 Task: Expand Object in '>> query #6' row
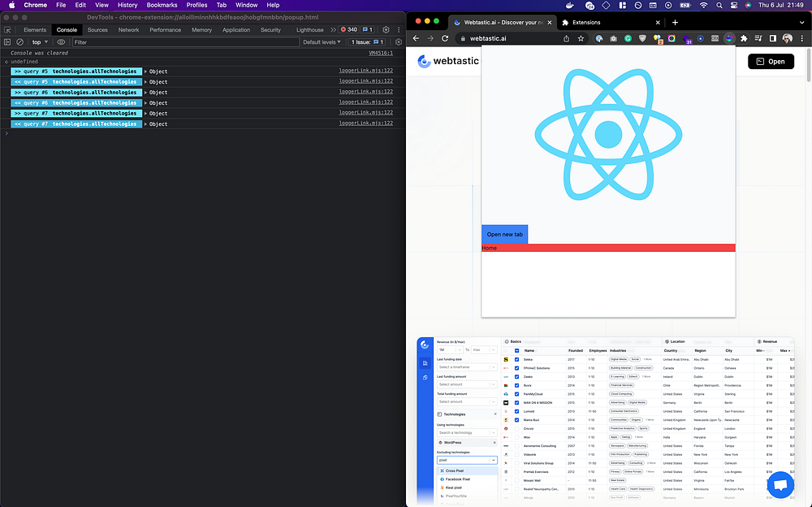[156, 93]
